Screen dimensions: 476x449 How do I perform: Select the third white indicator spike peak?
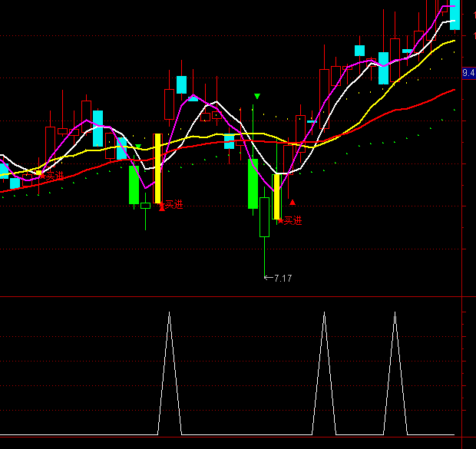pos(395,313)
